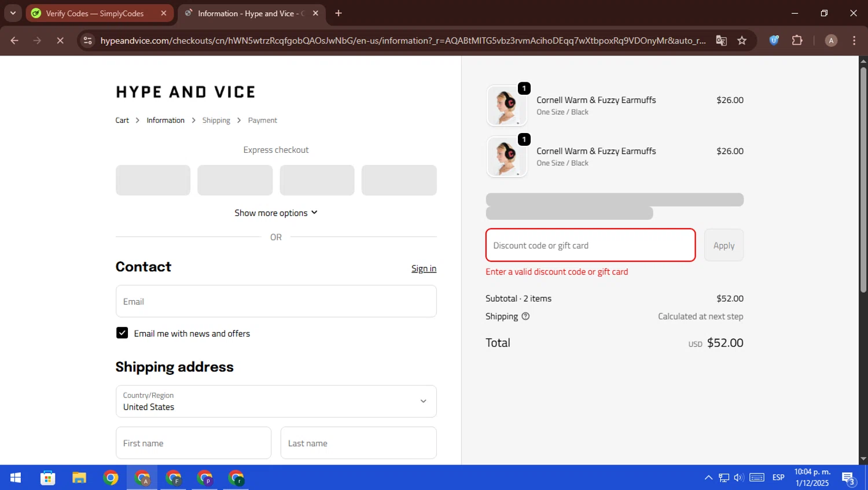Focus the First name field

[193, 443]
